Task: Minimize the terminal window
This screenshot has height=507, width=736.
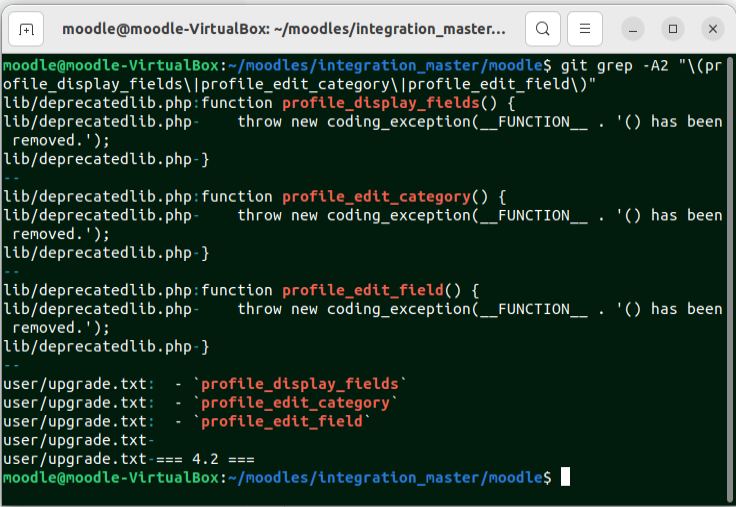Action: pyautogui.click(x=633, y=30)
